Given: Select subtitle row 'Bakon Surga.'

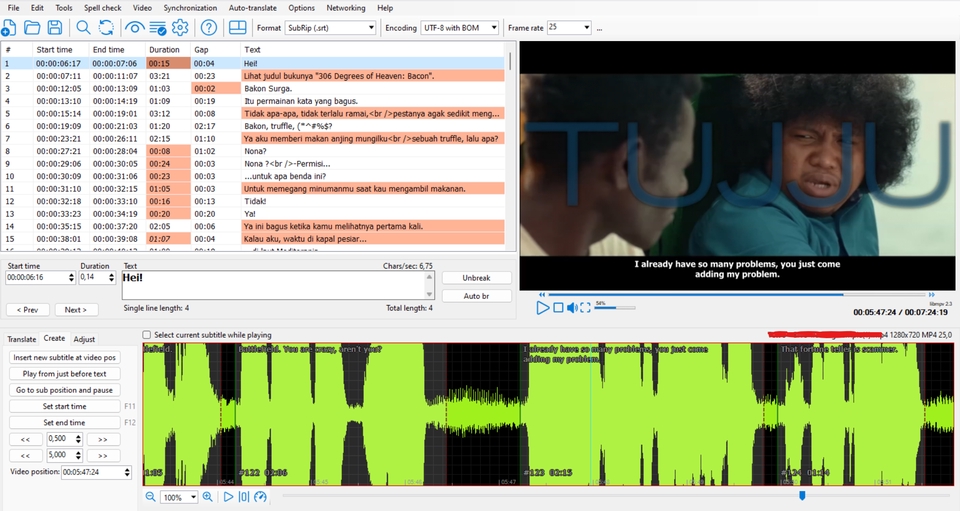Looking at the screenshot, I should pos(254,88).
